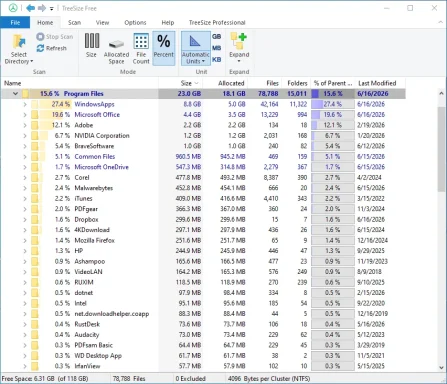Sort by the Files column header

pos(264,83)
